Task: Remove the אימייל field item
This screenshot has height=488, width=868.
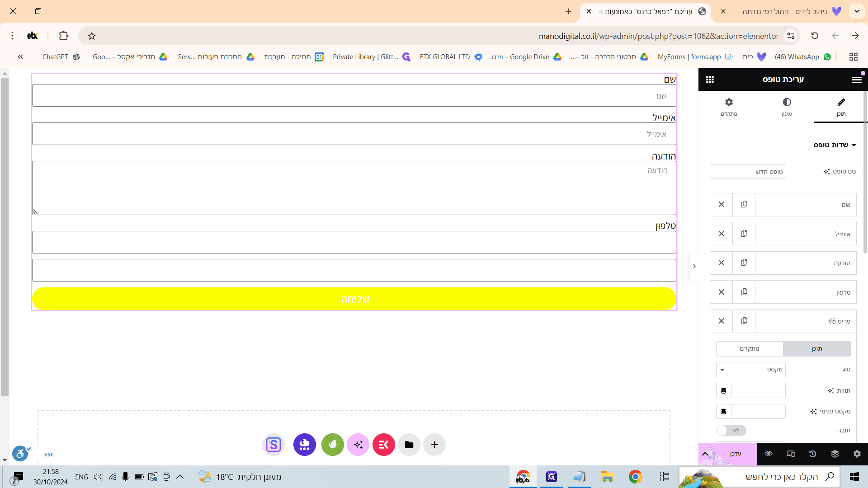Action: point(721,234)
